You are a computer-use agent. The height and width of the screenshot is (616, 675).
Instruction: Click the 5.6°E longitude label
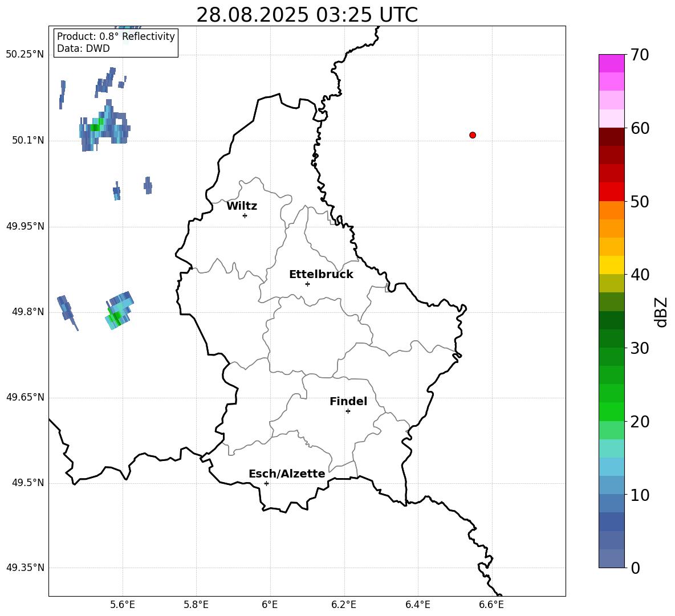(x=122, y=605)
